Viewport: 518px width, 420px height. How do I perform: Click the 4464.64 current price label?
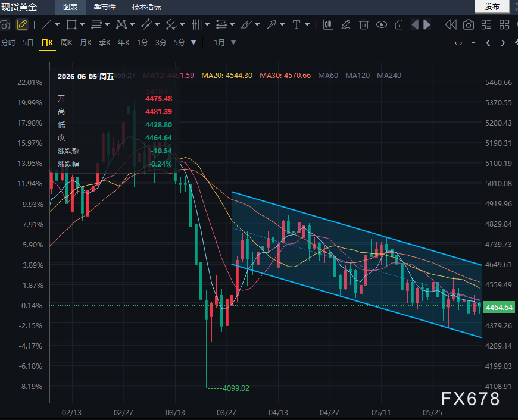[499, 308]
